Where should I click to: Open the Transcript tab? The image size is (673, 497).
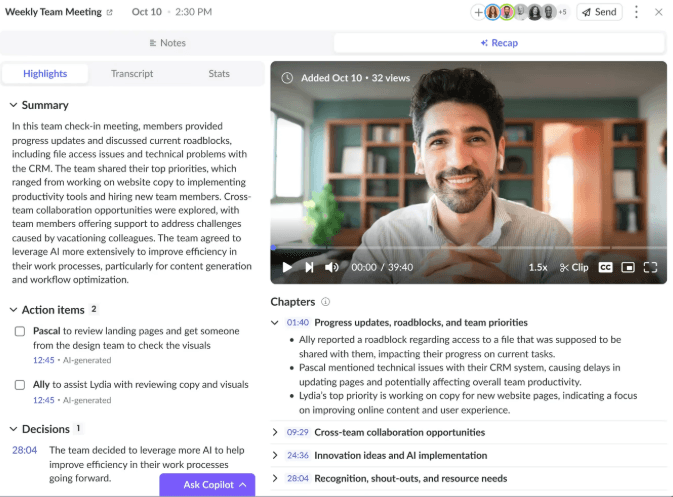[x=132, y=73]
